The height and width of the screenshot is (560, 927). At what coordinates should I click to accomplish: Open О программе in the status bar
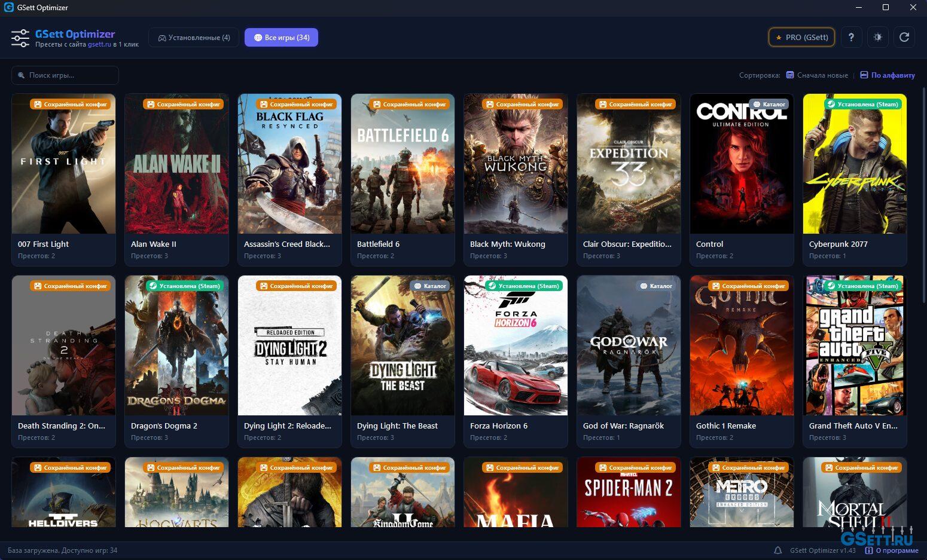pos(892,550)
